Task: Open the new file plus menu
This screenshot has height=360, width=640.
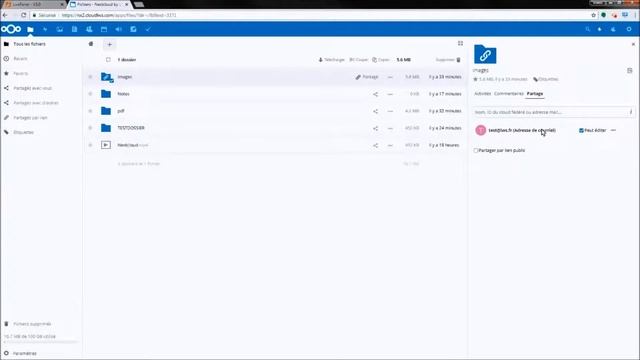Action: pyautogui.click(x=109, y=44)
